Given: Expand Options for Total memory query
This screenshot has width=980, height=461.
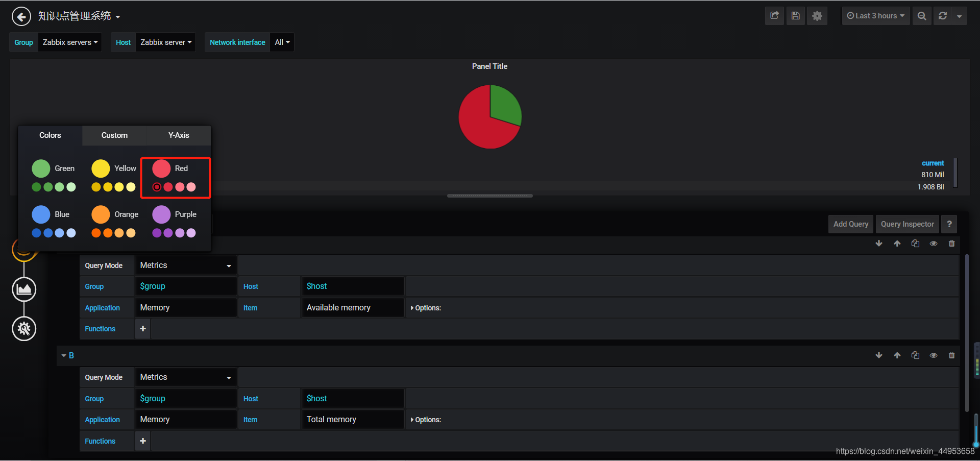Looking at the screenshot, I should coord(426,420).
